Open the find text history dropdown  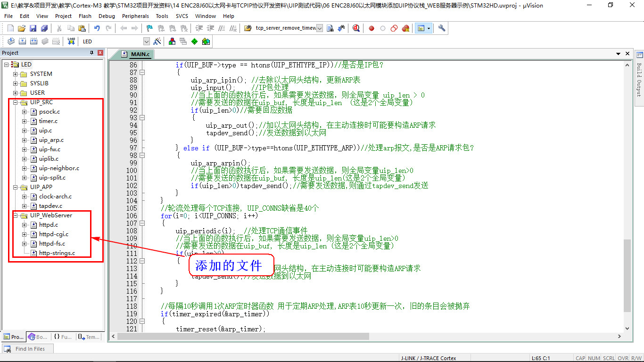(x=320, y=28)
